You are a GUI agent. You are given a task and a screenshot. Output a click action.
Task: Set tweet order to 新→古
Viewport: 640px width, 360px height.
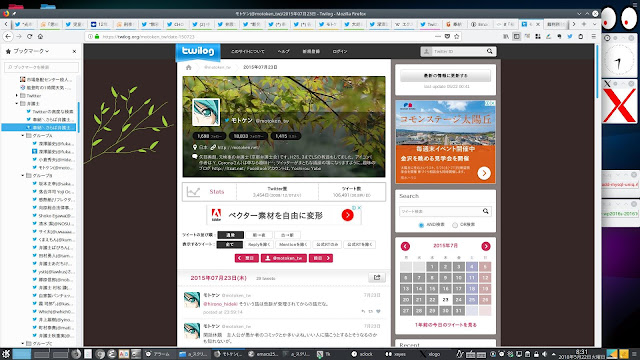tap(259, 235)
